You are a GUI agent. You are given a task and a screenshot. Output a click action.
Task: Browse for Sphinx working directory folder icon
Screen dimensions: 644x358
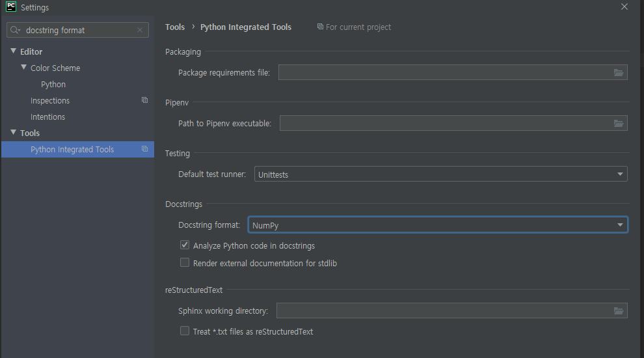pyautogui.click(x=619, y=310)
